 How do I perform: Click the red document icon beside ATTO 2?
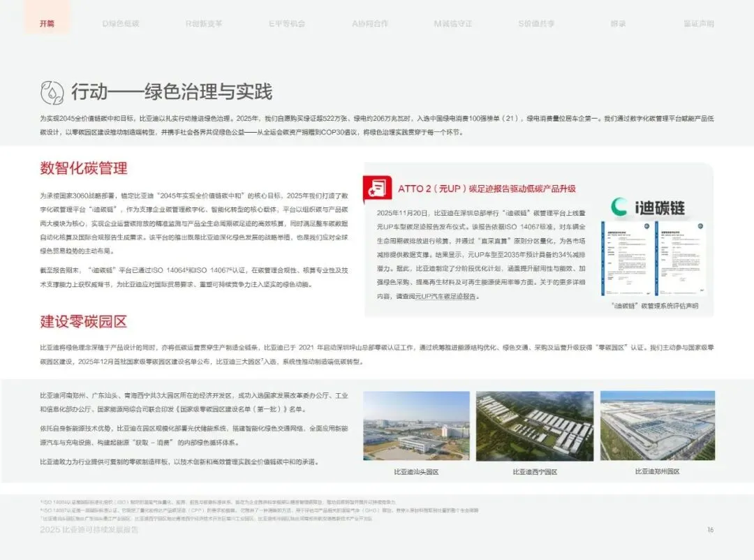[377, 187]
